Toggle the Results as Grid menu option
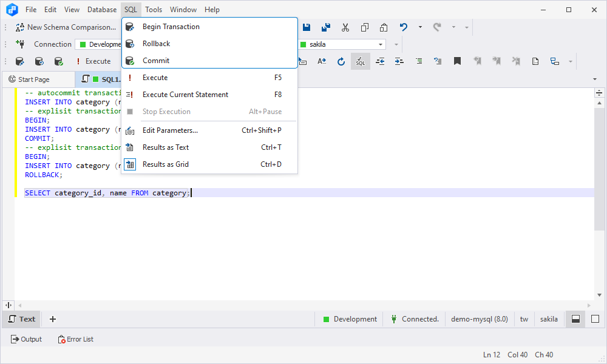The image size is (607, 364). 209,164
